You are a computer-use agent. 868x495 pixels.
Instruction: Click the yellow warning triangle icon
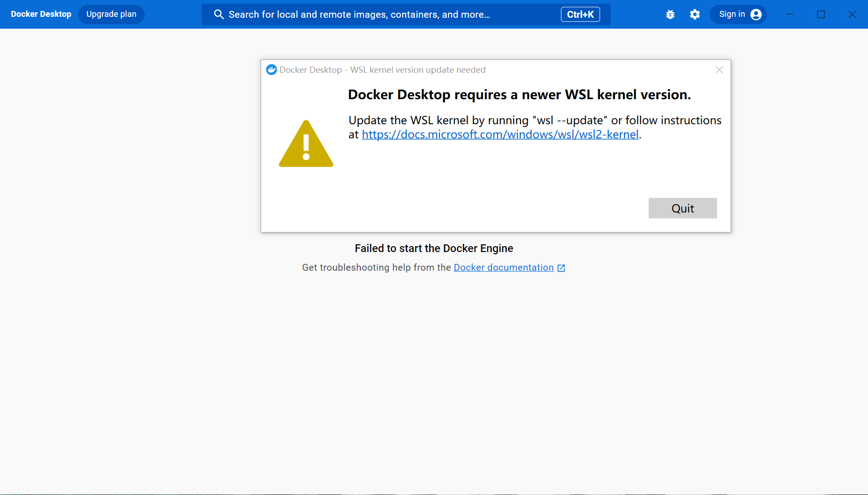coord(306,144)
